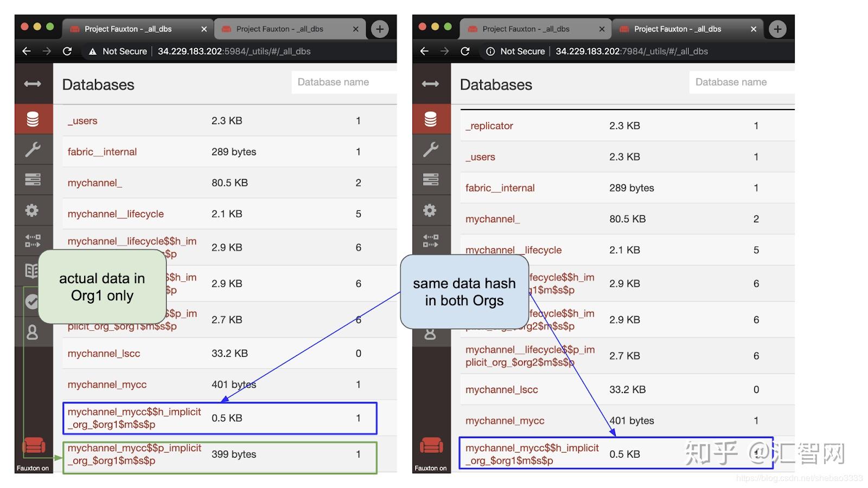Toggle the sidebar collapse arrows in right window
Image resolution: width=868 pixels, height=488 pixels.
tap(430, 84)
